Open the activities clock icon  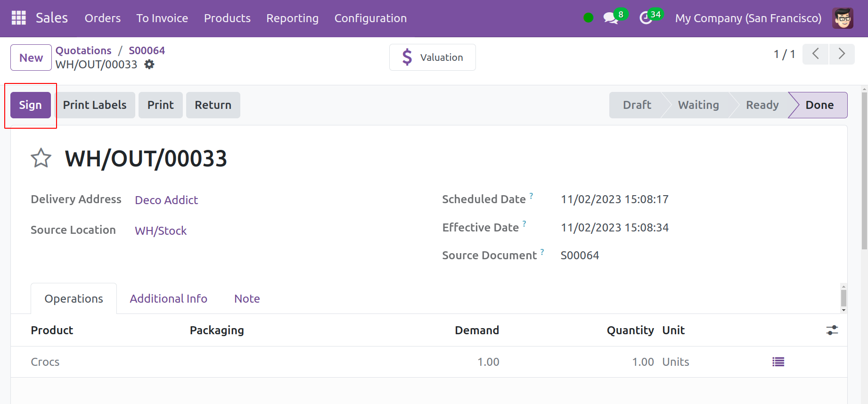coord(646,18)
